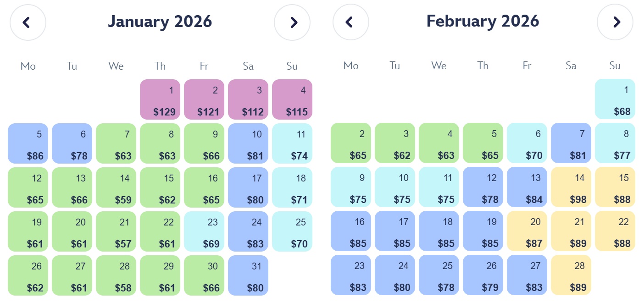Image resolution: width=644 pixels, height=302 pixels.
Task: Select January 28 at $58
Action: 116,275
